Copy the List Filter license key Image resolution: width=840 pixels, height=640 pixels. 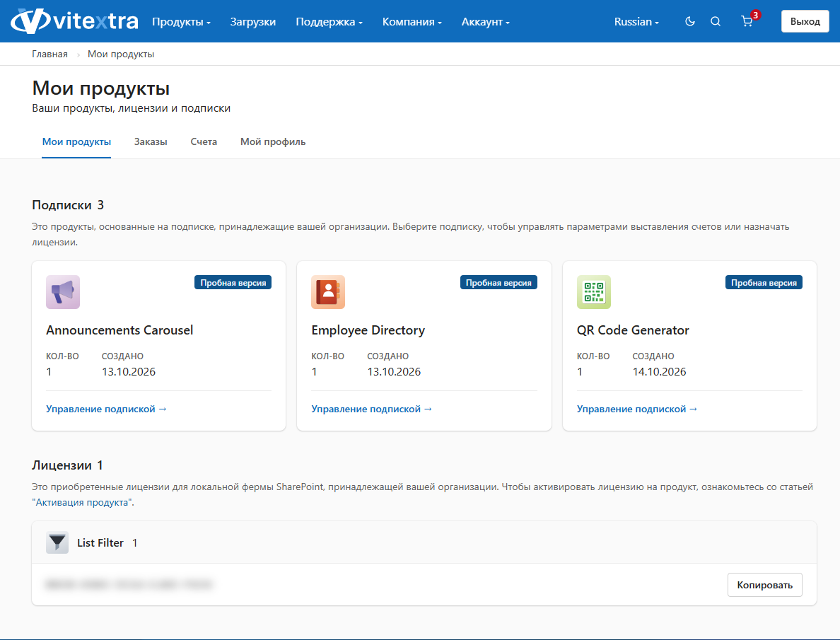(x=764, y=585)
